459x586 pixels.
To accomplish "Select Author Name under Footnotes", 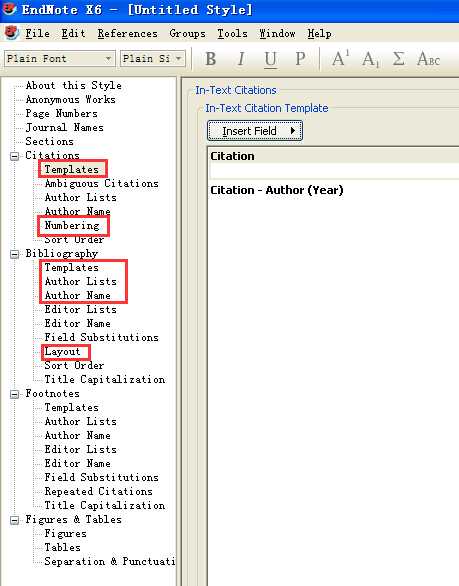I will point(77,436).
